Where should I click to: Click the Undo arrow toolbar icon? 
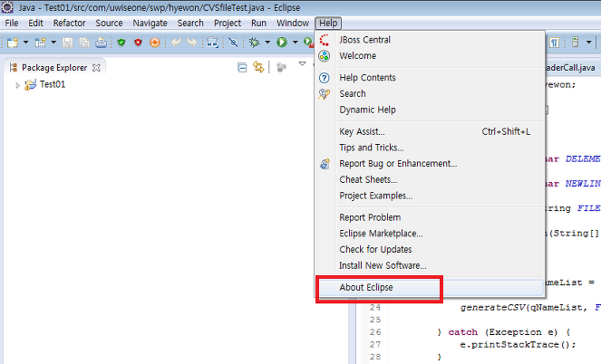point(176,42)
